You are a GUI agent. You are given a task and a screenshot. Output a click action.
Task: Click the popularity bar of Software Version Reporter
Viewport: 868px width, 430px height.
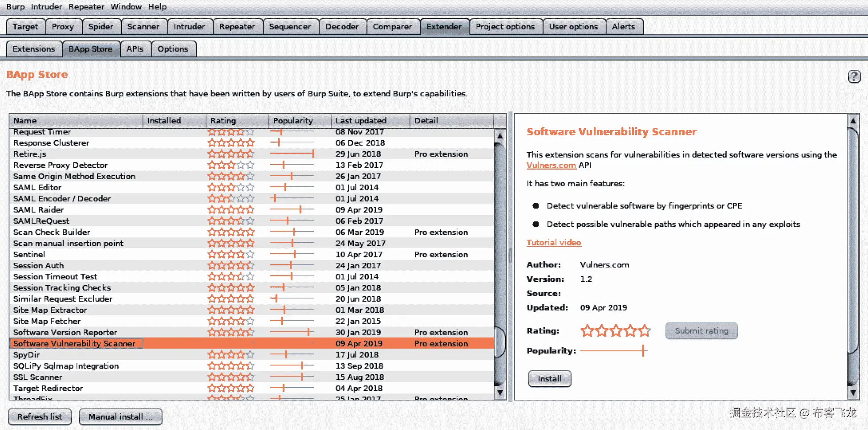tap(292, 332)
